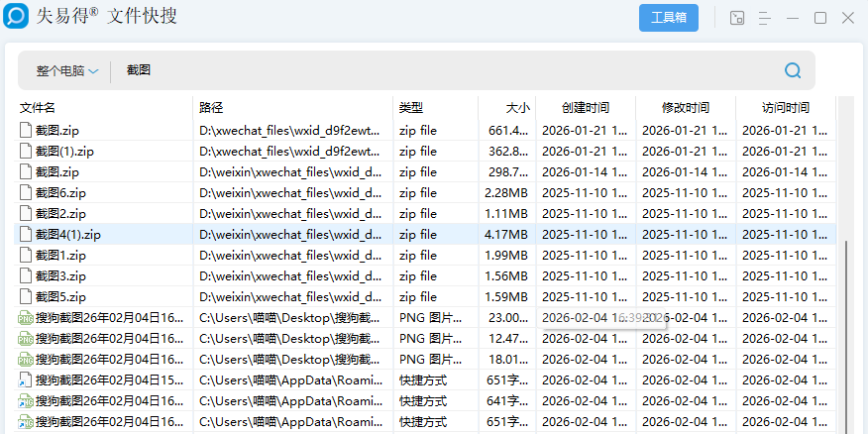Image resolution: width=868 pixels, height=434 pixels.
Task: Click the magnifier search icon in search bar
Action: click(x=793, y=70)
